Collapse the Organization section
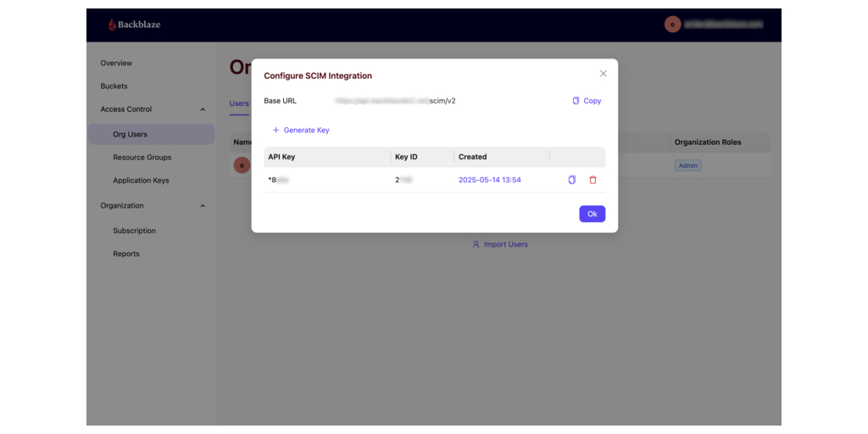 point(203,206)
